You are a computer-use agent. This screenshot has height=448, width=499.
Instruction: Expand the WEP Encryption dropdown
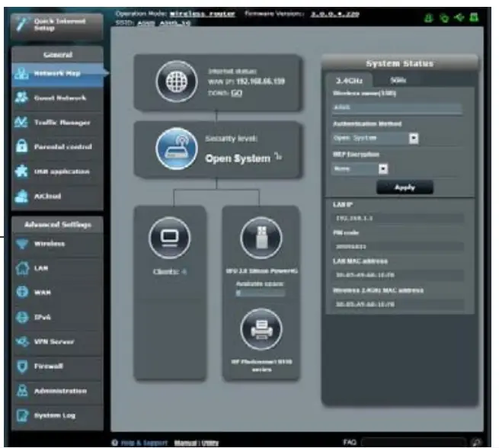click(x=383, y=168)
